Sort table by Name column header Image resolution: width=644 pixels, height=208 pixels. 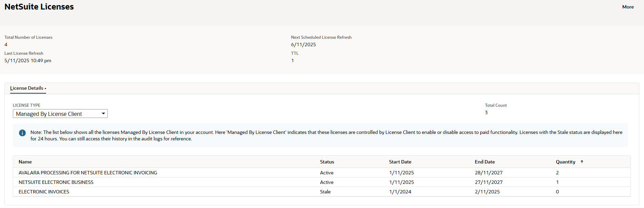coord(25,162)
